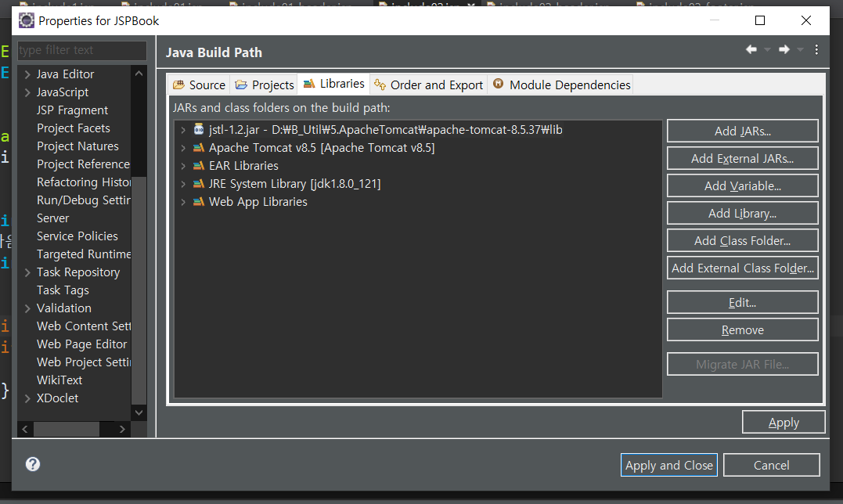Click the Web App Libraries icon
This screenshot has width=843, height=504.
coord(199,201)
